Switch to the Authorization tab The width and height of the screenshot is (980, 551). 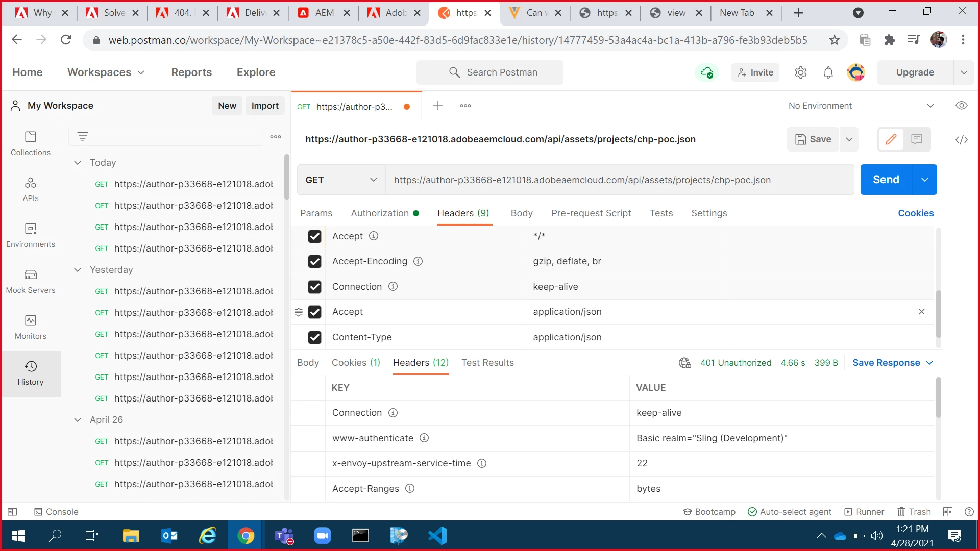point(380,213)
